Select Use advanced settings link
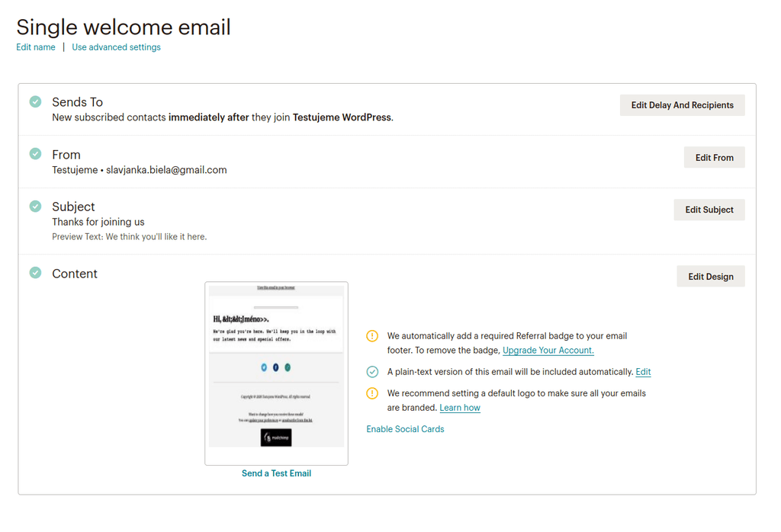781x532 pixels. (x=116, y=47)
